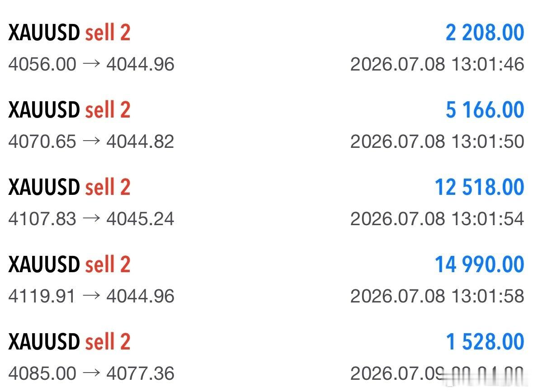The height and width of the screenshot is (392, 533).
Task: Tap timestamp 2026.07.08 13:01:54
Action: pyautogui.click(x=437, y=218)
